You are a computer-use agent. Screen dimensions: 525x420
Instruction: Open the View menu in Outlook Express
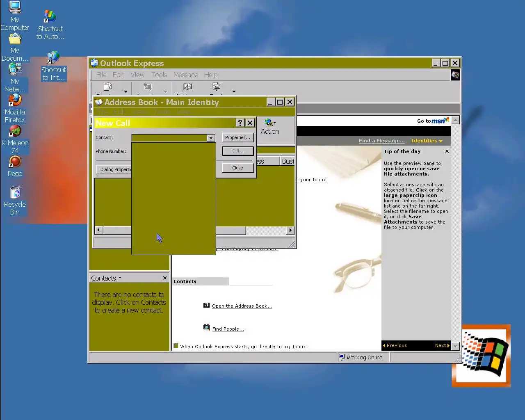(137, 75)
